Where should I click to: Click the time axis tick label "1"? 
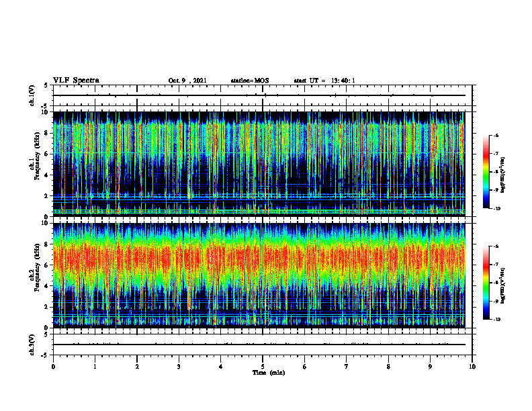pyautogui.click(x=95, y=367)
